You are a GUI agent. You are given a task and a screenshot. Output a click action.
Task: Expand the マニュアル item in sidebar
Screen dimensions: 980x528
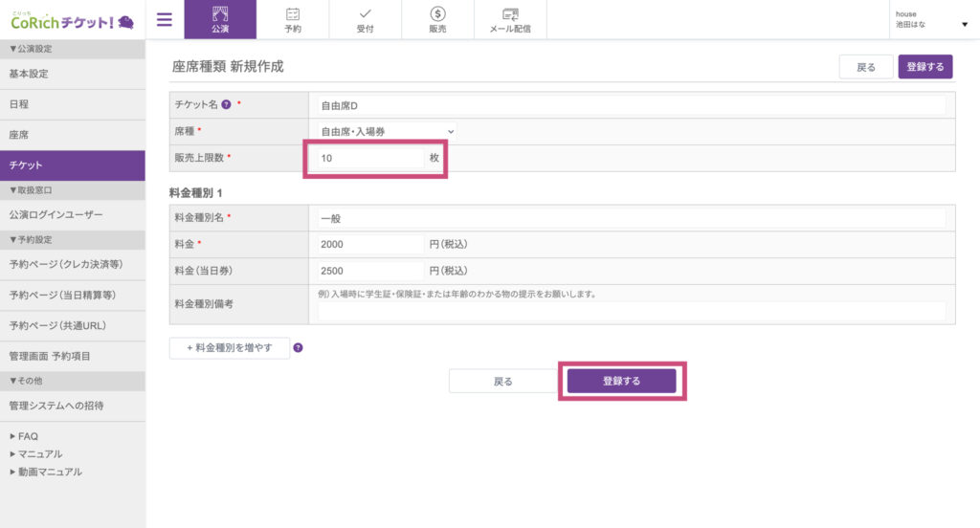36,453
